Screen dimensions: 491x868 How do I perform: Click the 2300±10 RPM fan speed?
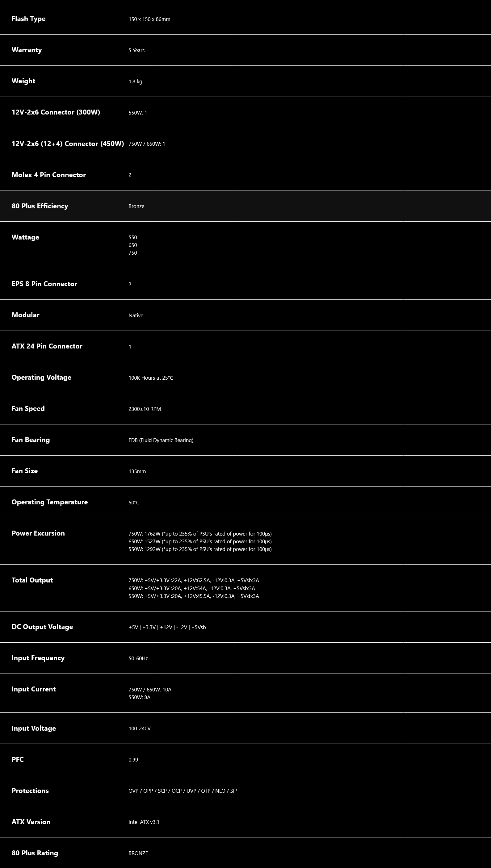[145, 409]
